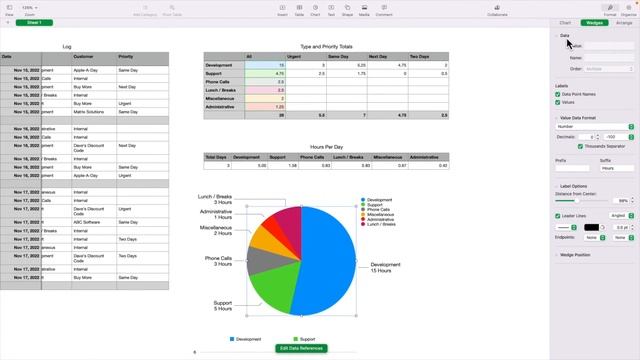Switch to the Arrange inspector tab
Viewport: 640px width, 360px height.
[x=624, y=23]
